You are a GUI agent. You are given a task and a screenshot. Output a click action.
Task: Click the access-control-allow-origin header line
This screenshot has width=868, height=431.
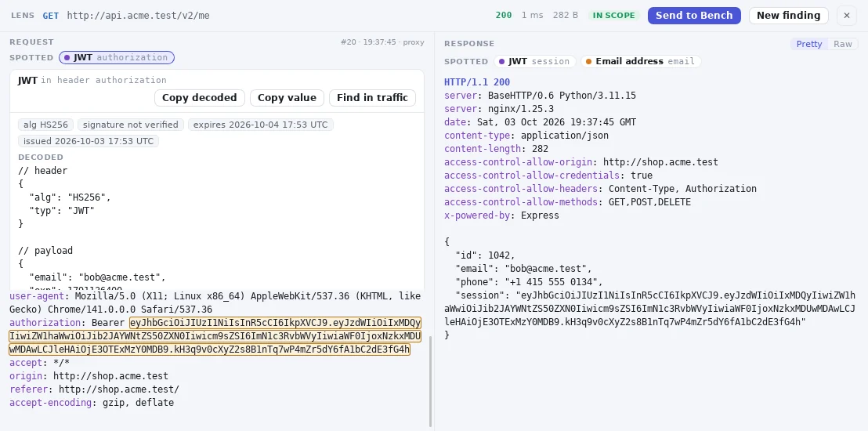pyautogui.click(x=581, y=162)
